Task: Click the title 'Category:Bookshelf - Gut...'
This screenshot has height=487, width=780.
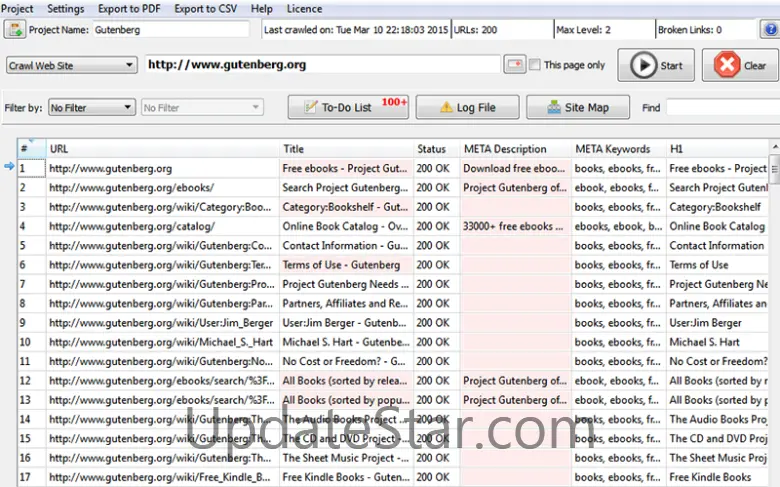Action: (347, 207)
